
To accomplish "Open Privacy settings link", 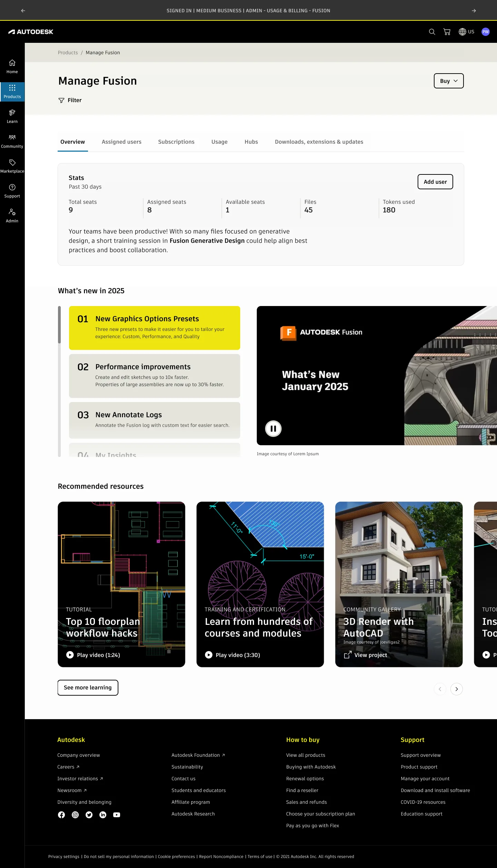I will click(x=64, y=857).
